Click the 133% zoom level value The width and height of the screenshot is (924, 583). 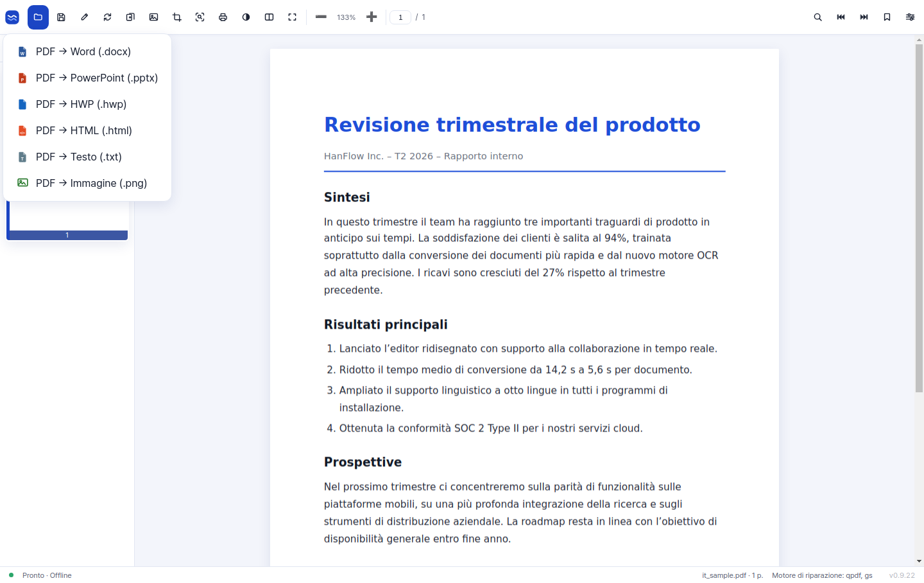pyautogui.click(x=346, y=17)
